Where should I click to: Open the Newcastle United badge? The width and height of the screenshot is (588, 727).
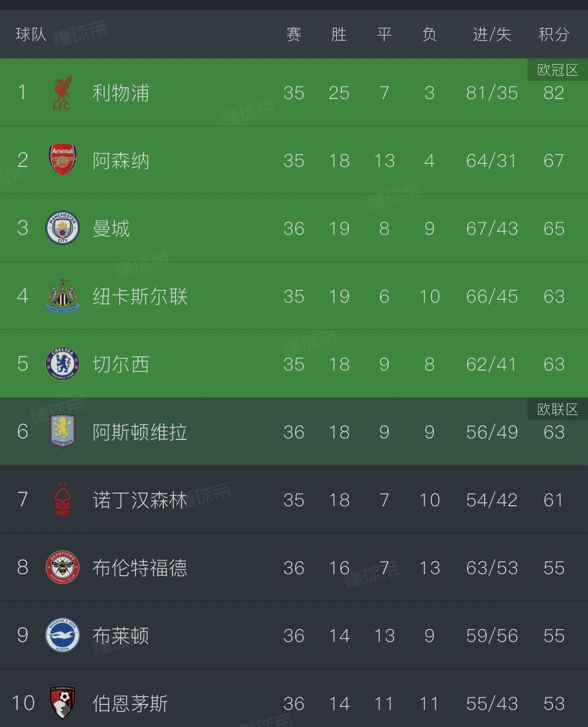[x=62, y=296]
